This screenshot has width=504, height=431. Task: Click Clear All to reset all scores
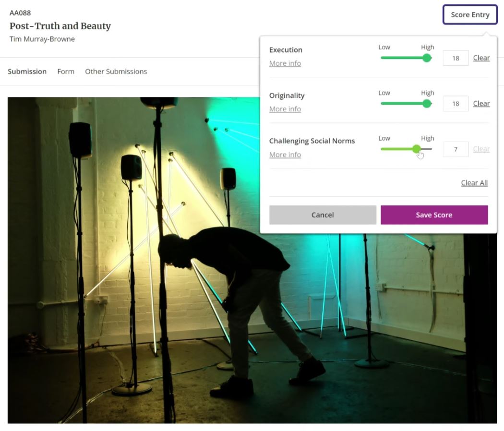click(474, 182)
